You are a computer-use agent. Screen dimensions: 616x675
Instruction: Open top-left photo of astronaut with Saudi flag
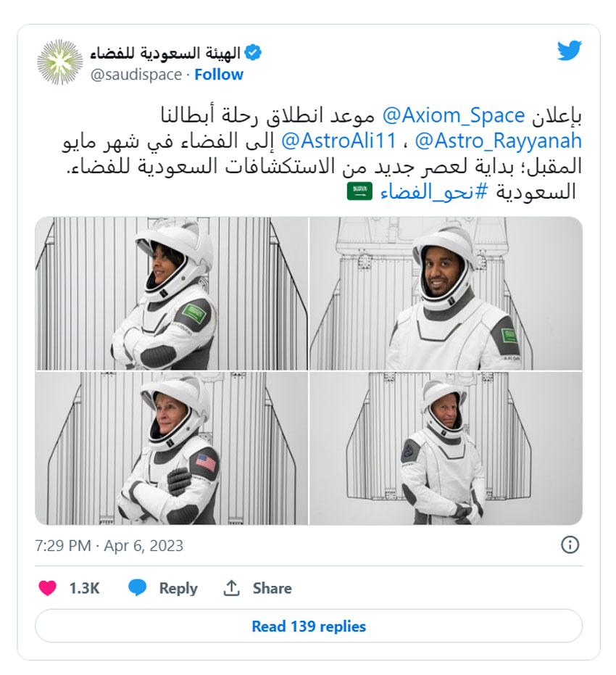171,294
